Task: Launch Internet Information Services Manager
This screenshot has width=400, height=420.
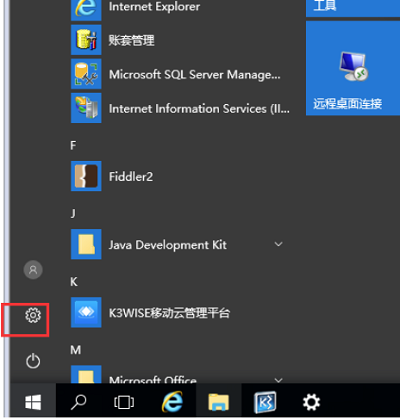Action: pos(180,108)
